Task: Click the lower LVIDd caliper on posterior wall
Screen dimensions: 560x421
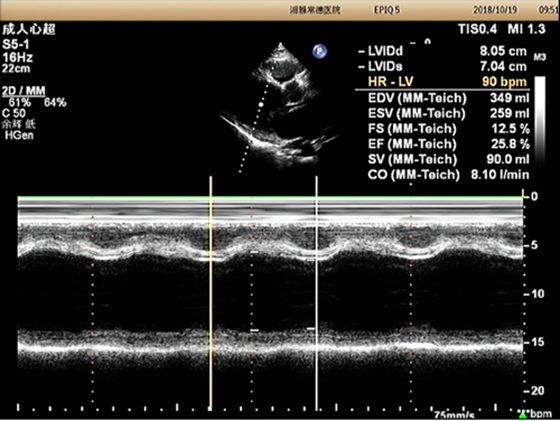Action: tap(254, 330)
